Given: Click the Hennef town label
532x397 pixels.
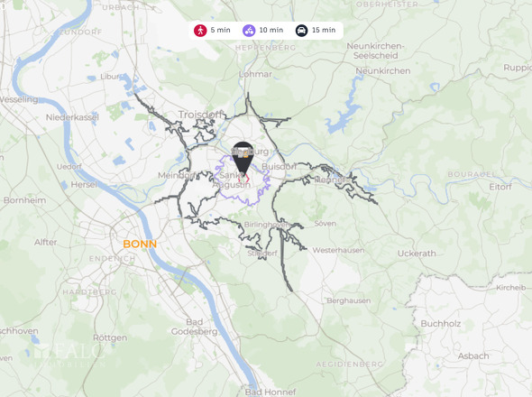Looking at the screenshot, I should [x=329, y=180].
